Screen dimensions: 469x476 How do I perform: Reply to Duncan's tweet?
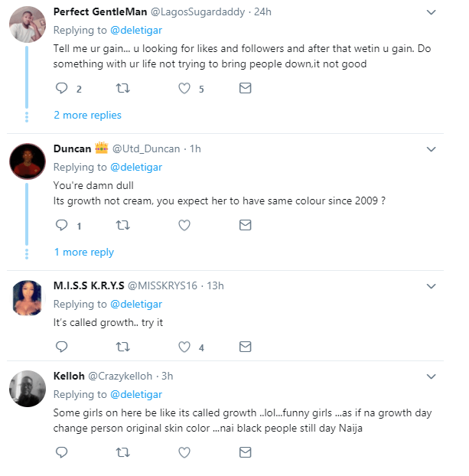coord(63,226)
